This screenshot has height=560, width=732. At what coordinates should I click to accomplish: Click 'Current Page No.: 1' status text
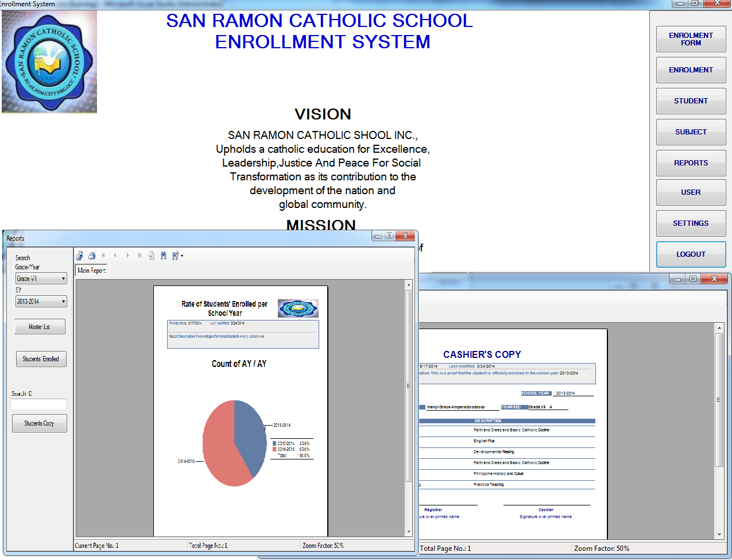coord(97,546)
